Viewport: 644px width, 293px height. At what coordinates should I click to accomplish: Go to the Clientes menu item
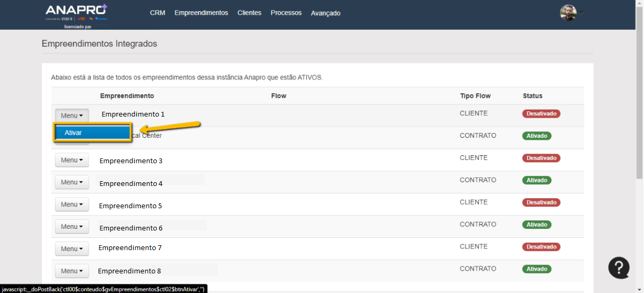pyautogui.click(x=249, y=13)
